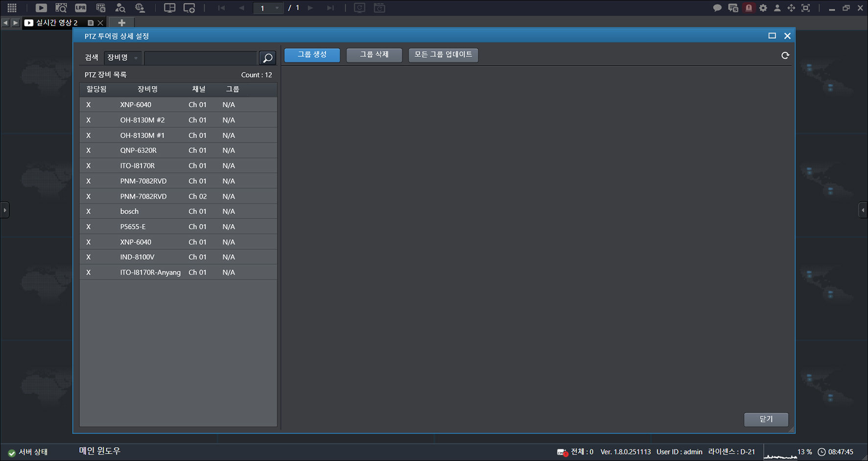Click the 모든 그룹 업데이트 button

443,55
